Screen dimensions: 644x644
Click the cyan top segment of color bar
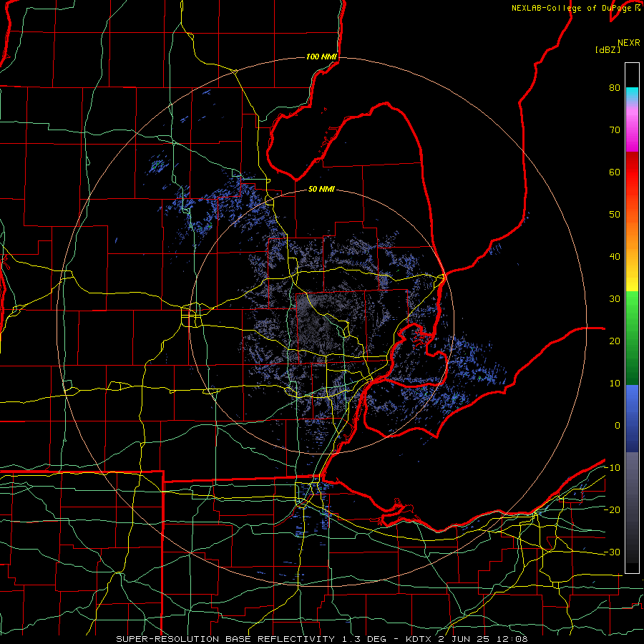pos(632,94)
